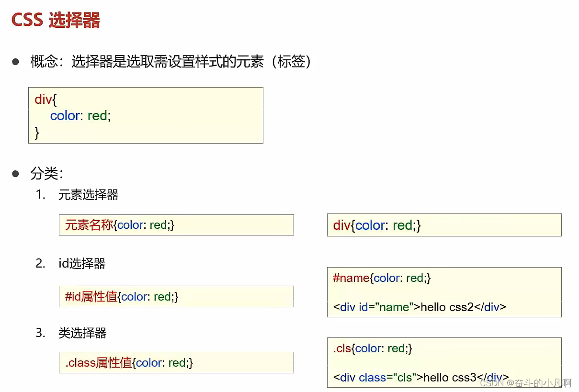Select the bullet point before 概念
Image resolution: width=579 pixels, height=392 pixels.
[16, 61]
